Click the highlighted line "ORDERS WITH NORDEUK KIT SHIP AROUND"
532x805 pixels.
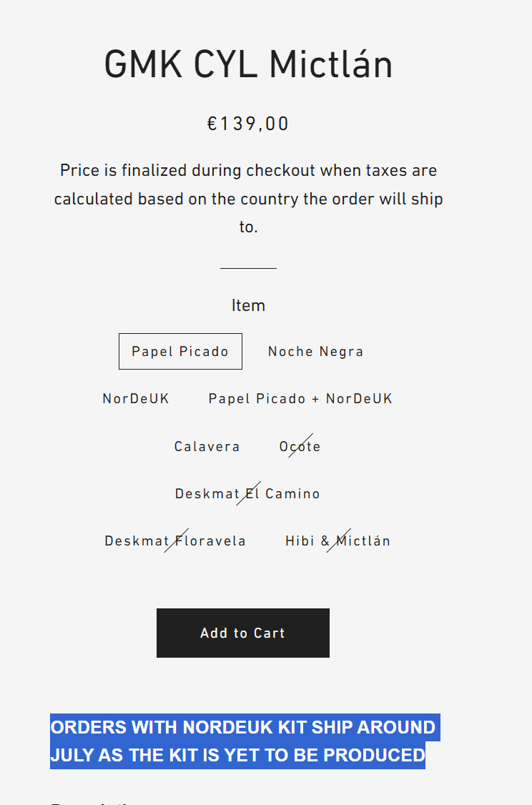[x=243, y=727]
